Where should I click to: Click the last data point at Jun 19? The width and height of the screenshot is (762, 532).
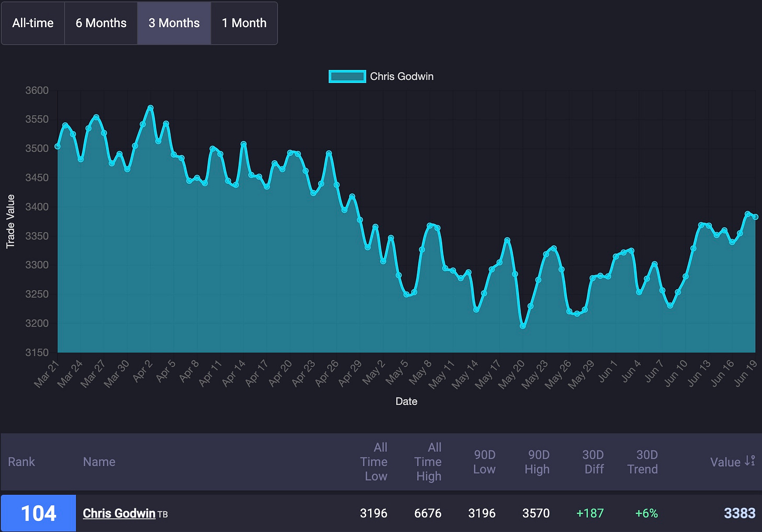(755, 217)
